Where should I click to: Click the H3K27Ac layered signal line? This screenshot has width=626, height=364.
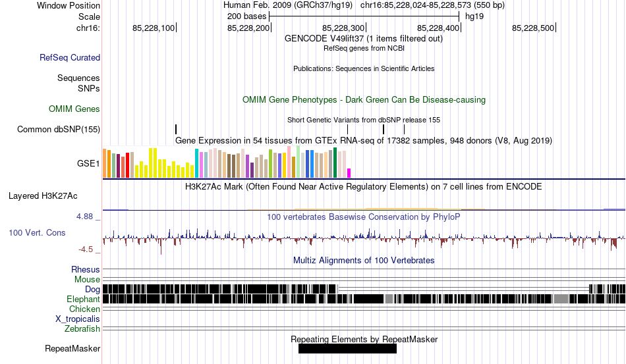tap(364, 209)
